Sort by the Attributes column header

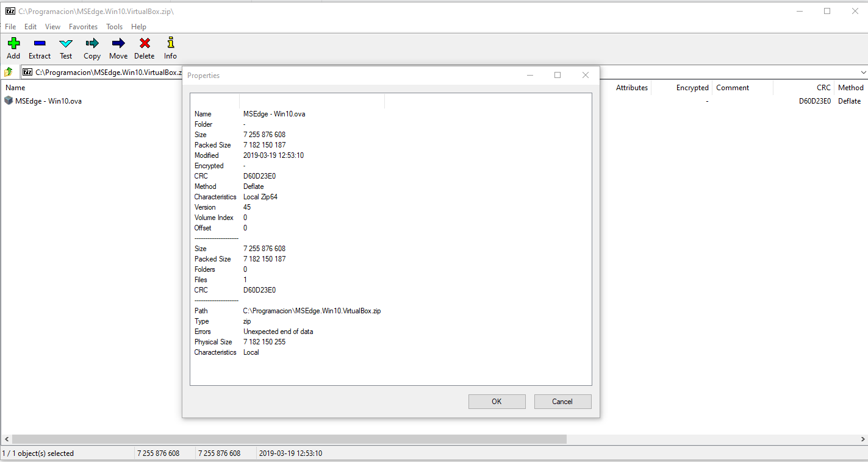pyautogui.click(x=632, y=88)
